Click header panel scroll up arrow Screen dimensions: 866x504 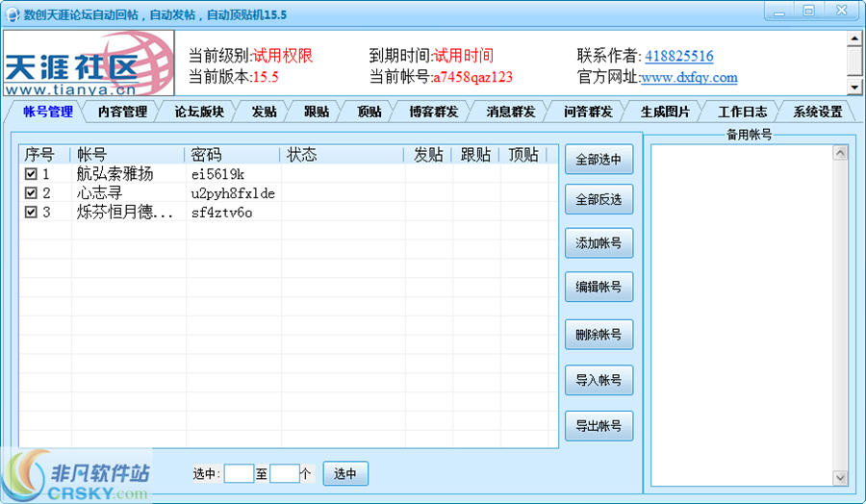point(853,38)
